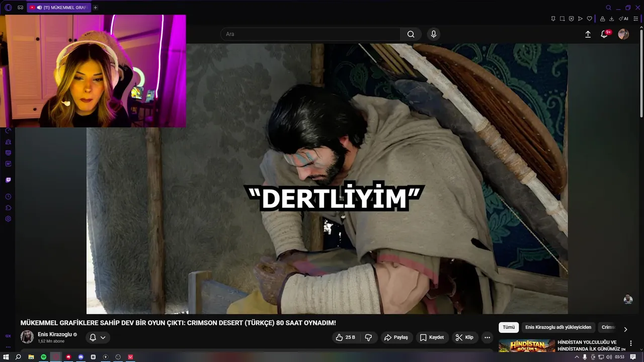Select the Tümü filter chip
This screenshot has height=362, width=644.
point(509,327)
